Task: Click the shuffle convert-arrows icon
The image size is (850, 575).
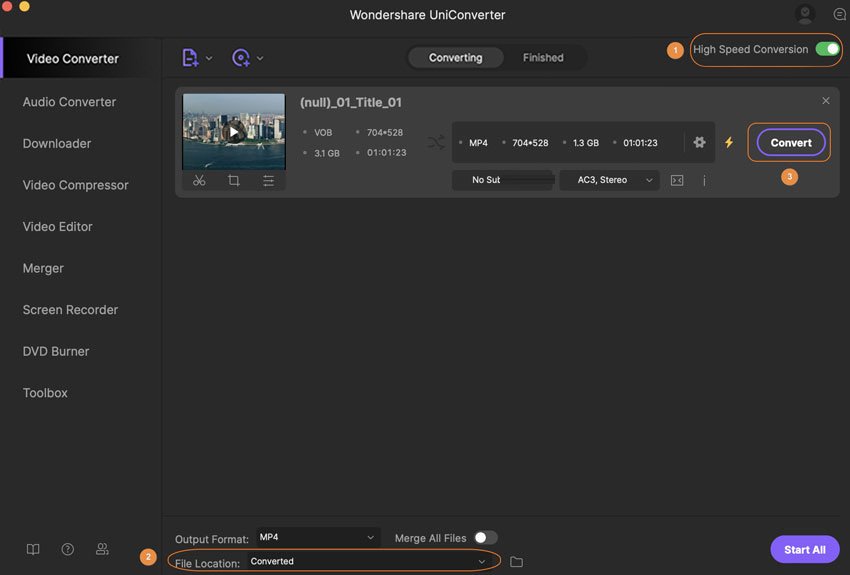Action: [436, 143]
